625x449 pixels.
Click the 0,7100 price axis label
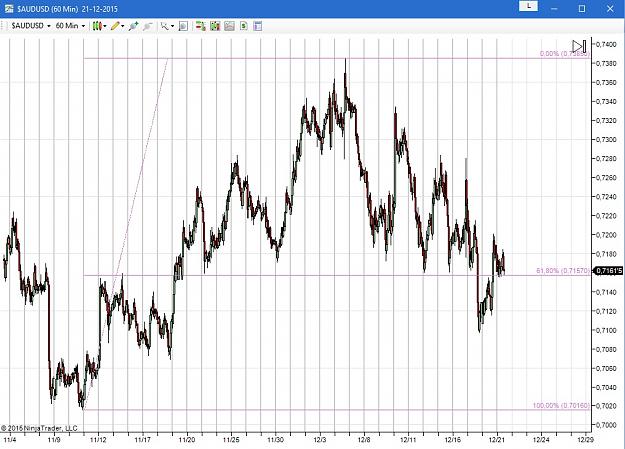[x=606, y=330]
